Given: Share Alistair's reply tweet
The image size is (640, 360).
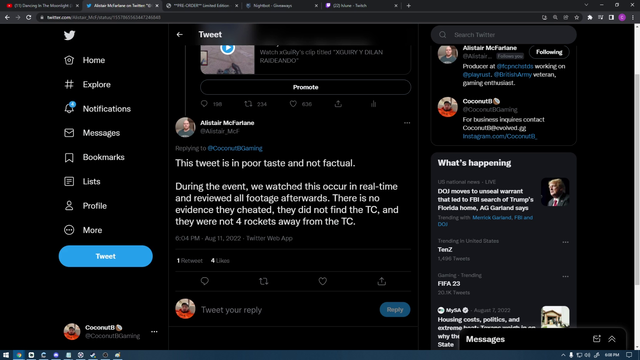Looking at the screenshot, I should (x=381, y=281).
